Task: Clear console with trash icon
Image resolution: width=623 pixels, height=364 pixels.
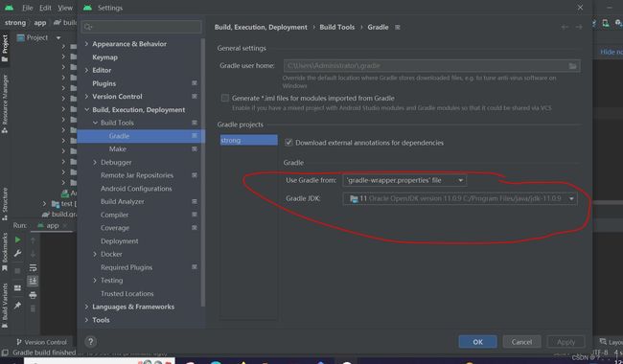Action: (x=33, y=308)
